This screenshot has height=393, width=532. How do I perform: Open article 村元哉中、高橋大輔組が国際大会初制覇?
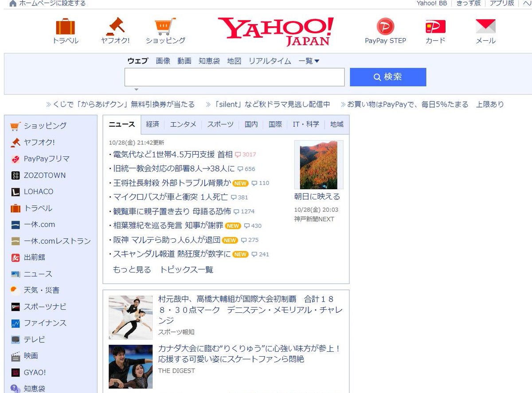click(250, 310)
